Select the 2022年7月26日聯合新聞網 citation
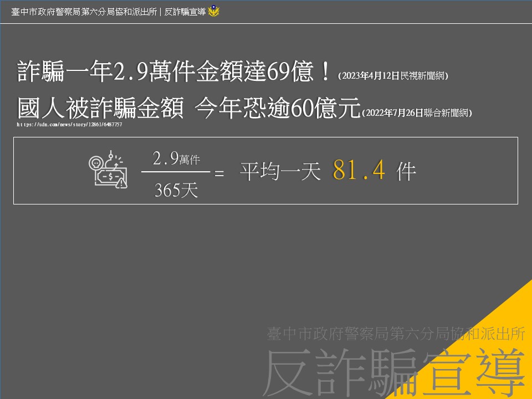Screen dimensions: 532x399 click(x=416, y=113)
